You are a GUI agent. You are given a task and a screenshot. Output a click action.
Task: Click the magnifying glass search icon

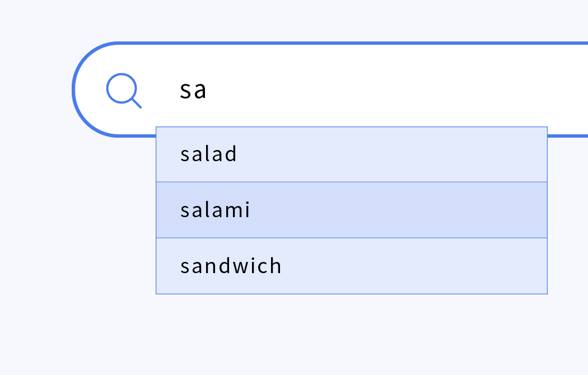(x=124, y=91)
